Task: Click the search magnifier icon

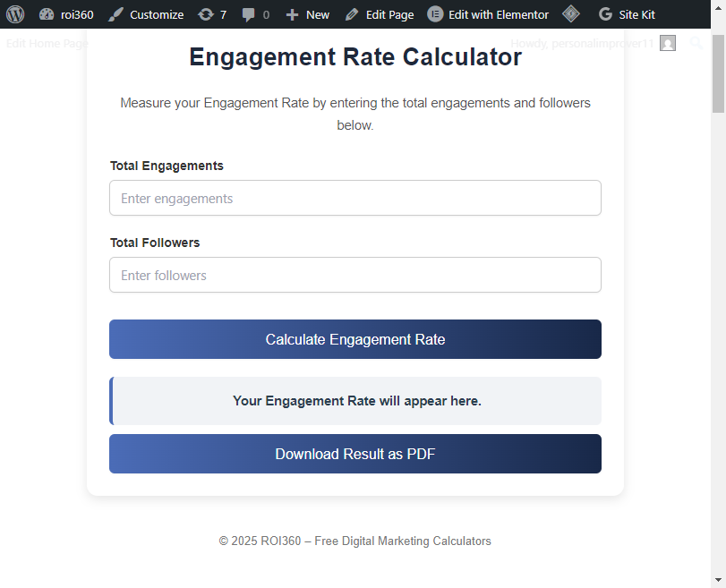Action: [696, 43]
